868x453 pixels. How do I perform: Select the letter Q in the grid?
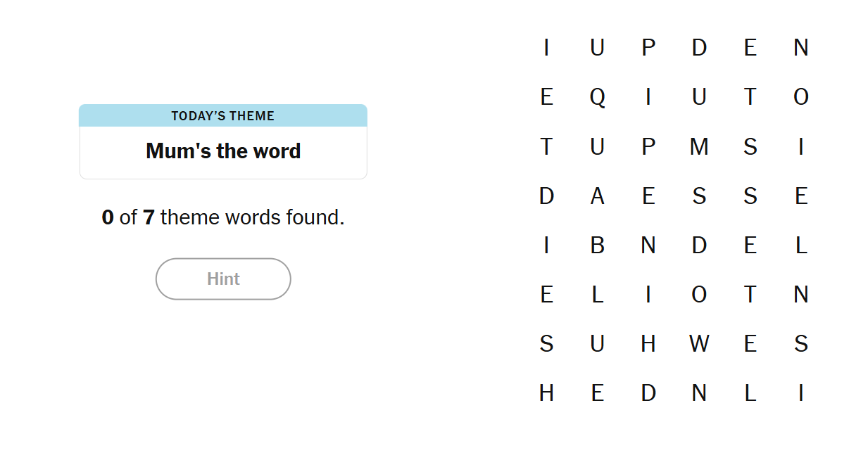pyautogui.click(x=597, y=97)
